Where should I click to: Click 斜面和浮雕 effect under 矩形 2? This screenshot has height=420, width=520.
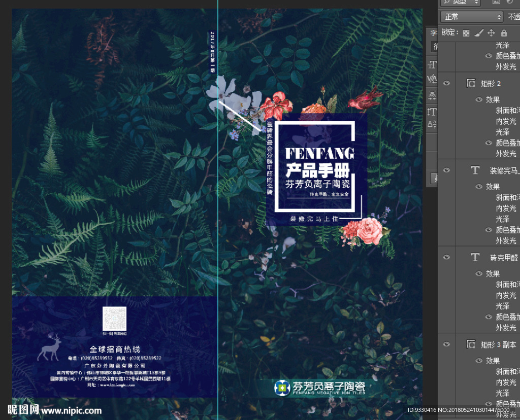pyautogui.click(x=508, y=111)
